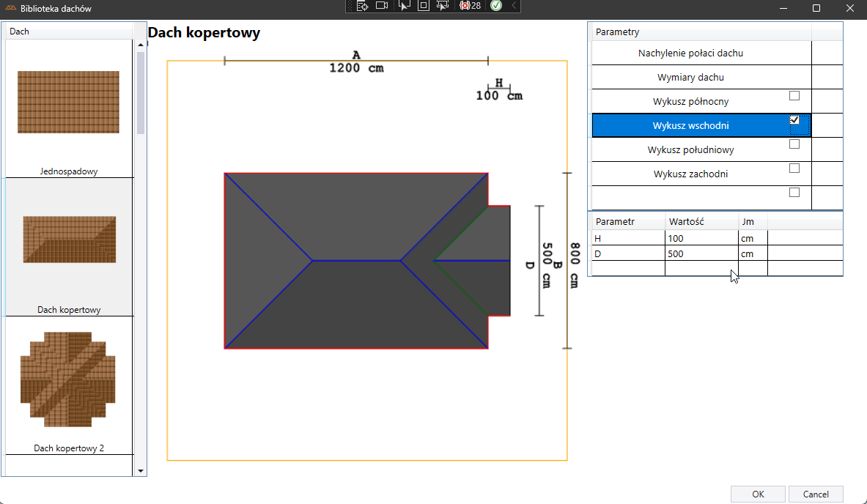Click the green checkmark status icon
The width and height of the screenshot is (867, 504).
(x=496, y=6)
